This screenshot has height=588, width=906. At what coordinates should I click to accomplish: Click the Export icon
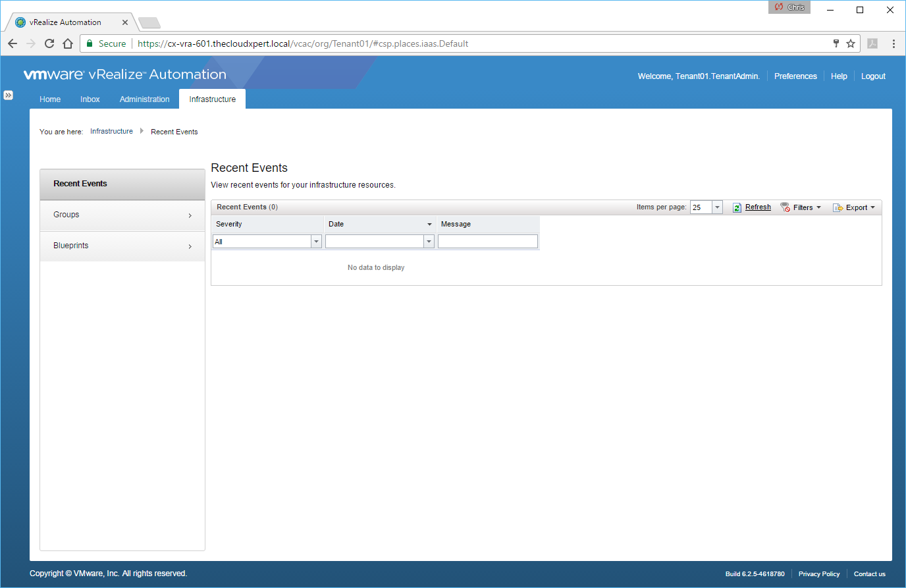[x=838, y=207]
